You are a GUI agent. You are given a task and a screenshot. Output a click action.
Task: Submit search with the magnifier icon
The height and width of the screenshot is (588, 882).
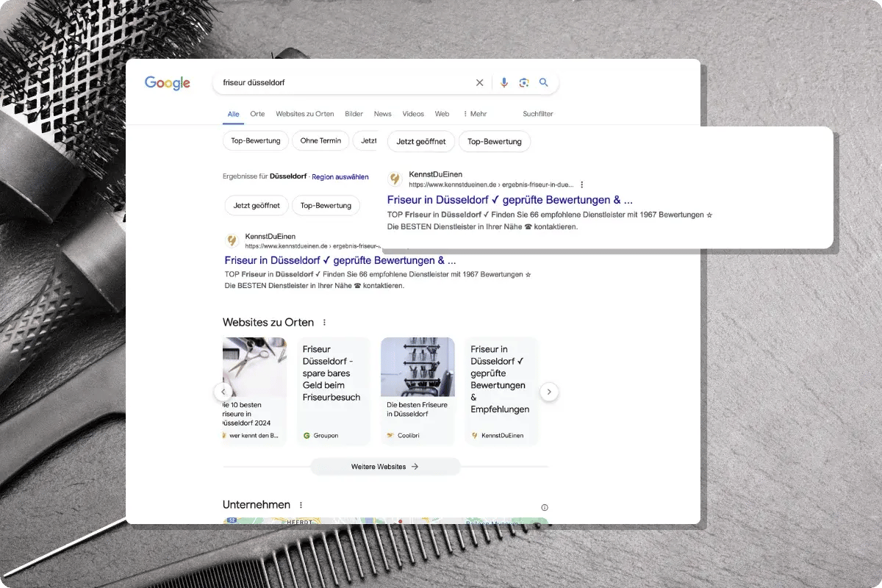544,83
